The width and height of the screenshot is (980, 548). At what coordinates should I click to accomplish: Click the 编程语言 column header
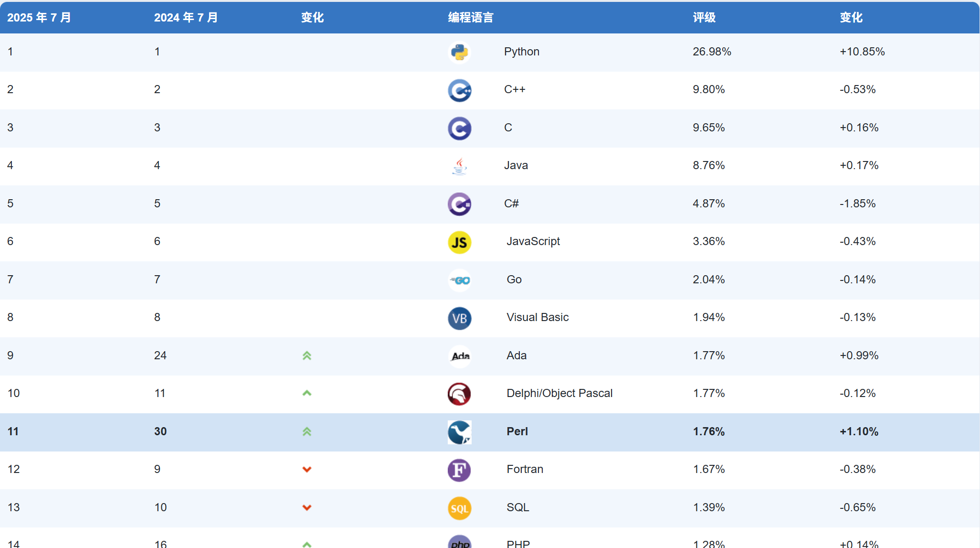pyautogui.click(x=470, y=18)
